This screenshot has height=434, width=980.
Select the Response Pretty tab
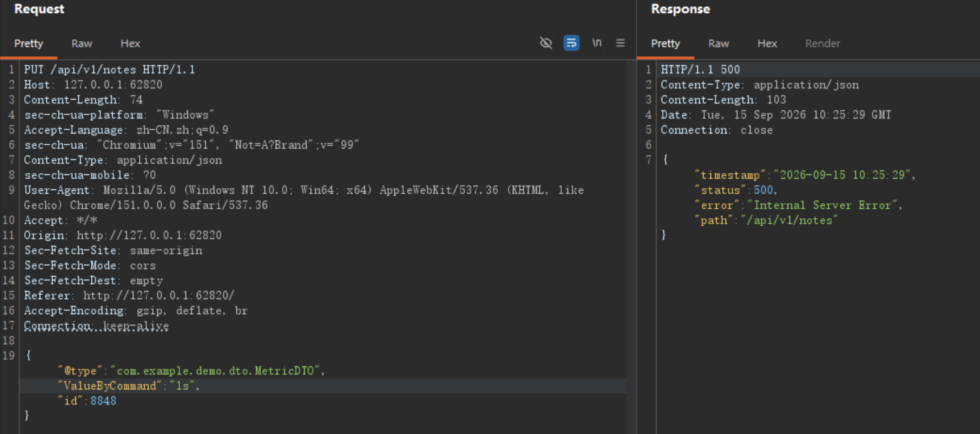click(x=665, y=43)
